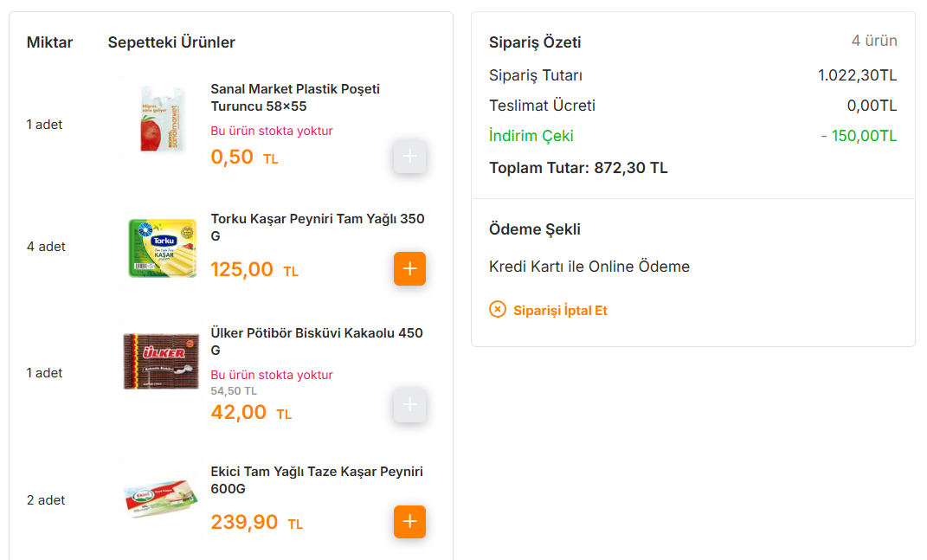Click the cancel circle-x icon

[x=498, y=309]
